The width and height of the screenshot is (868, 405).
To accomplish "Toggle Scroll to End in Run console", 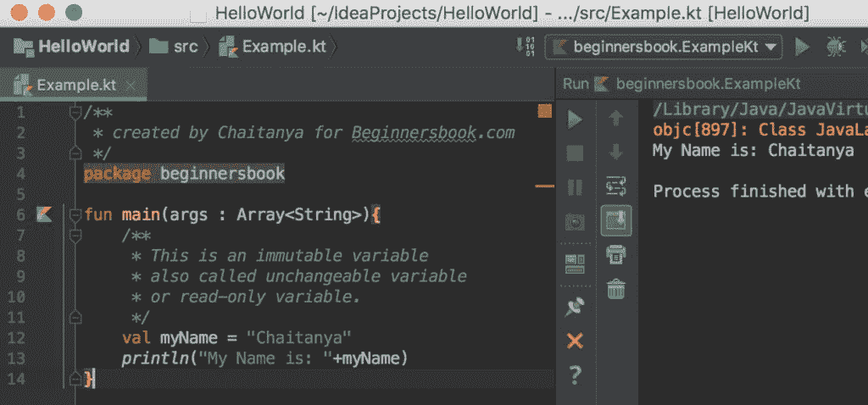I will (616, 221).
